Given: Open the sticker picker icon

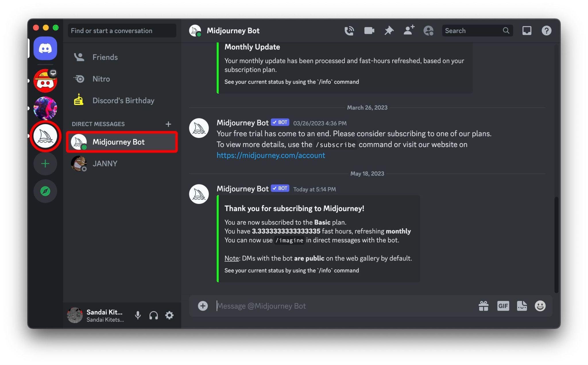Looking at the screenshot, I should click(x=522, y=306).
